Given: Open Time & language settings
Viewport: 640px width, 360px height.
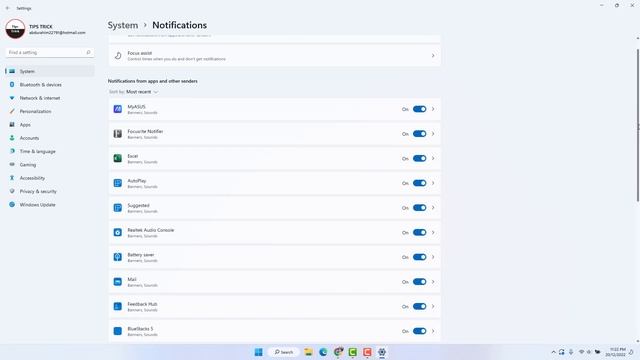Looking at the screenshot, I should (x=50, y=151).
